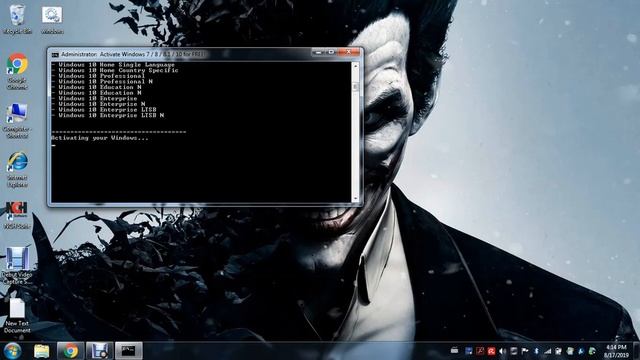Launch Internet Explorer from the desktop
Viewport: 640px width, 360px height.
point(17,169)
